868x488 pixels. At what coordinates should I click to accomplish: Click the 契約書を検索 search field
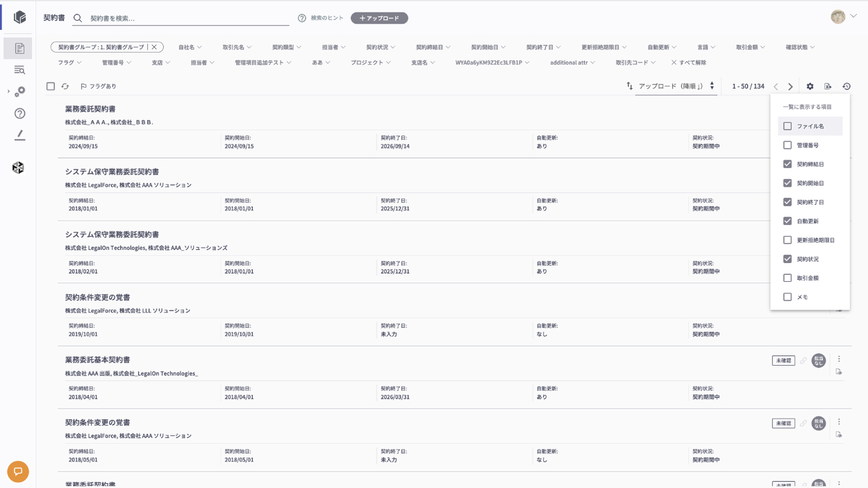(x=187, y=18)
